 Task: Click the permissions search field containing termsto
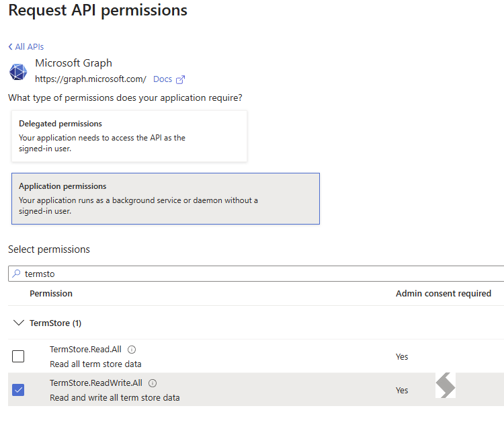pyautogui.click(x=256, y=274)
